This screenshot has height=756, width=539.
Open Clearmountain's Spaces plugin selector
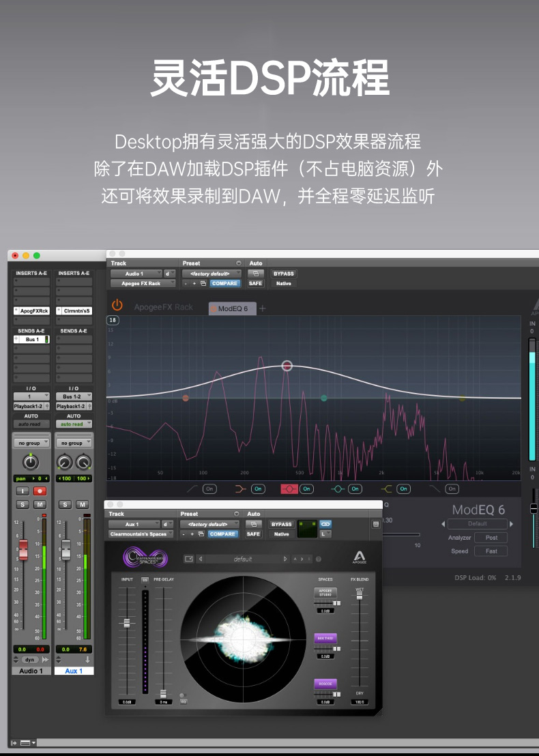[x=141, y=534]
